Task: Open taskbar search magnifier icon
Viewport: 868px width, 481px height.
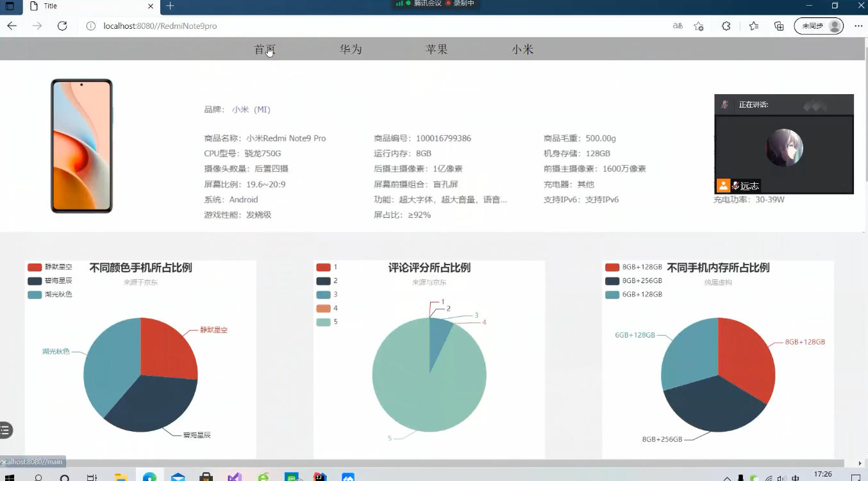Action: [38, 477]
